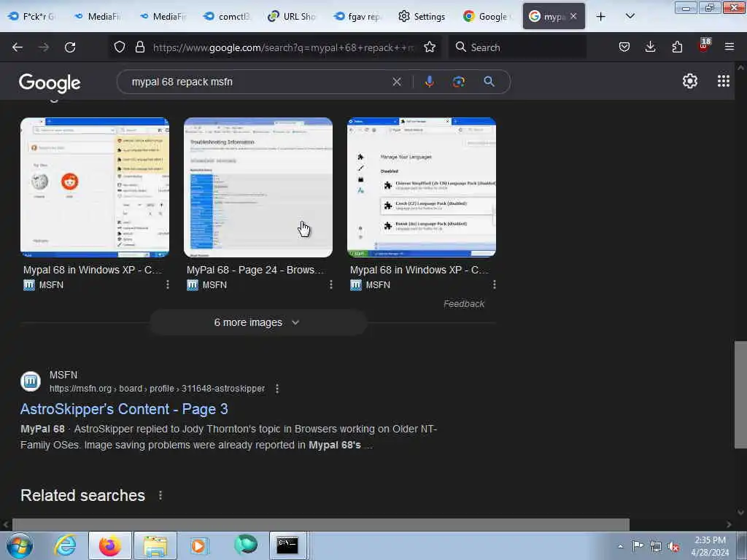Open the Pocket save icon
747x560 pixels.
(x=624, y=47)
